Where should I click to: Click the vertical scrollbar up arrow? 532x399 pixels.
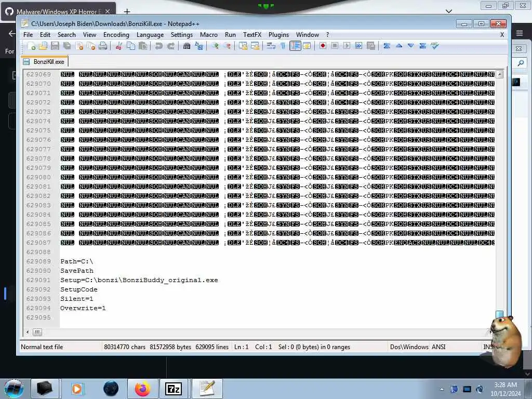click(x=499, y=74)
